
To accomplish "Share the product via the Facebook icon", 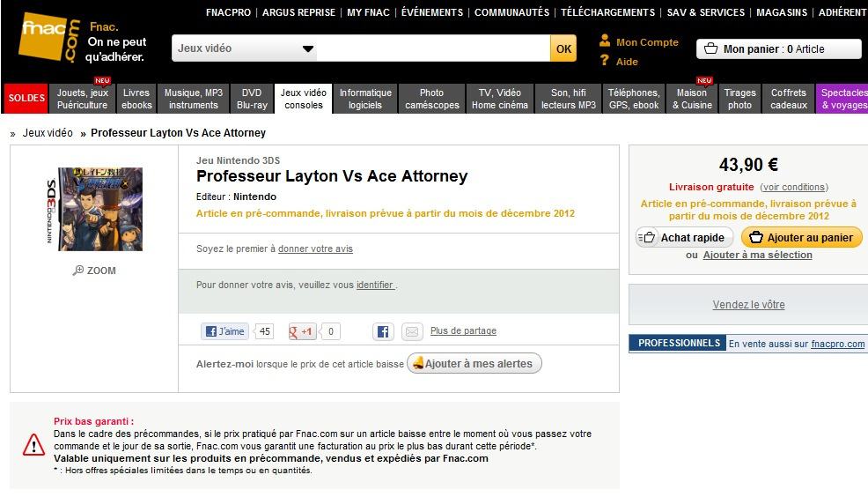I will [383, 331].
